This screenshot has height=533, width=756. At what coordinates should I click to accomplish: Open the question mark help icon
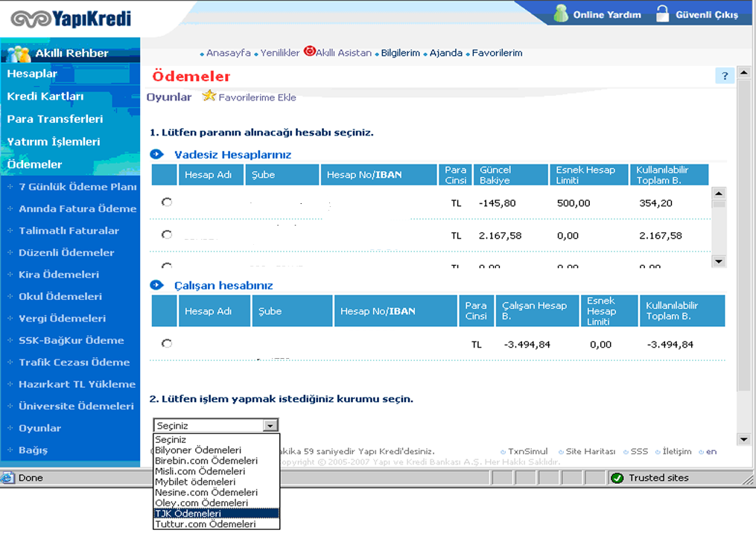coord(725,76)
